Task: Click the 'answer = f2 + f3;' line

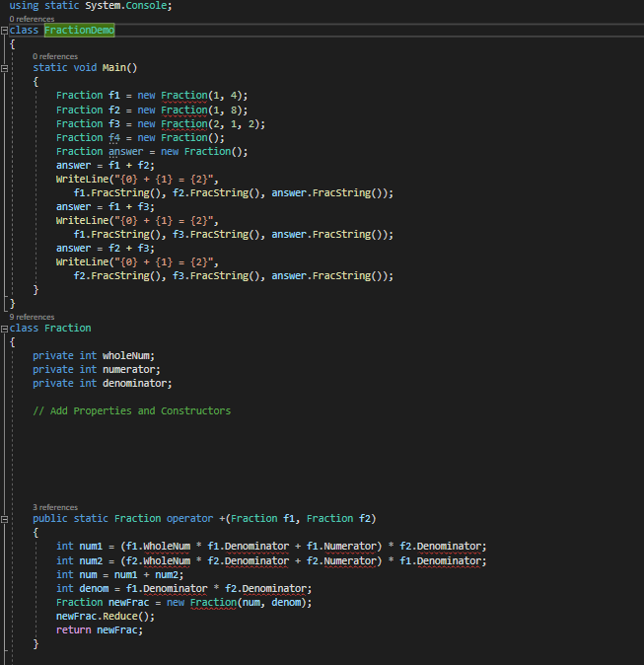Action: click(106, 249)
